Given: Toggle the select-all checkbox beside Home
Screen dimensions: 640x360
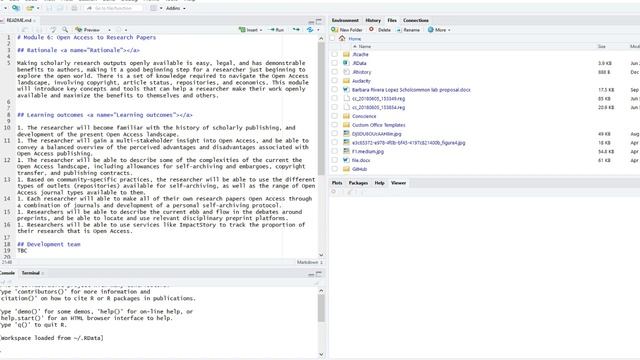Looking at the screenshot, I should (332, 38).
